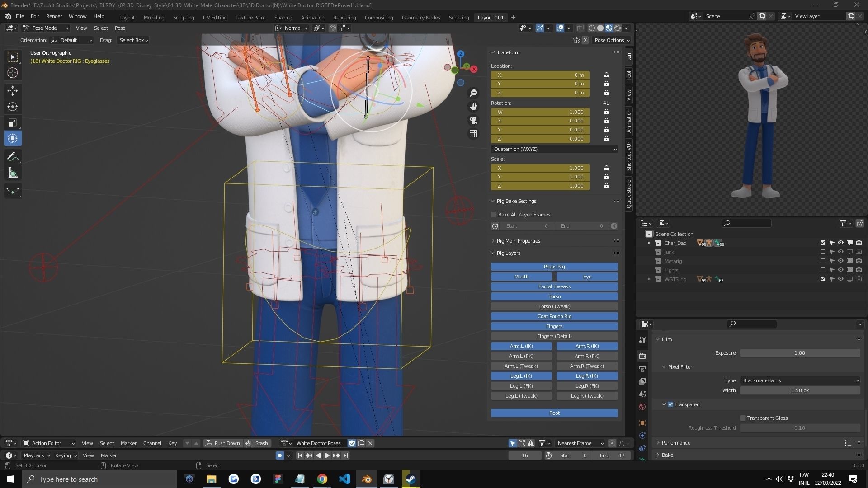Screen dimensions: 868x488
Task: Toggle perspective/orthographic grid icon
Action: (x=473, y=134)
